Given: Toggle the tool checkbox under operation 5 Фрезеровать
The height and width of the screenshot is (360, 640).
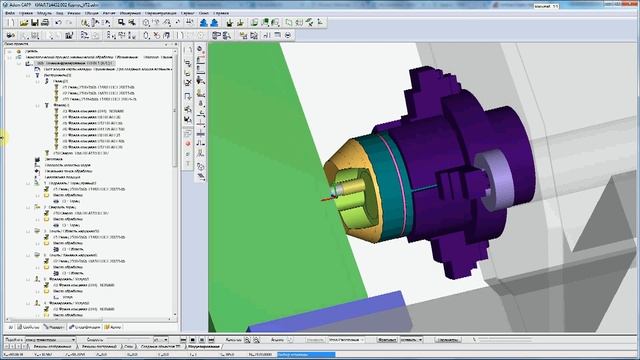Looking at the screenshot, I should [x=47, y=285].
